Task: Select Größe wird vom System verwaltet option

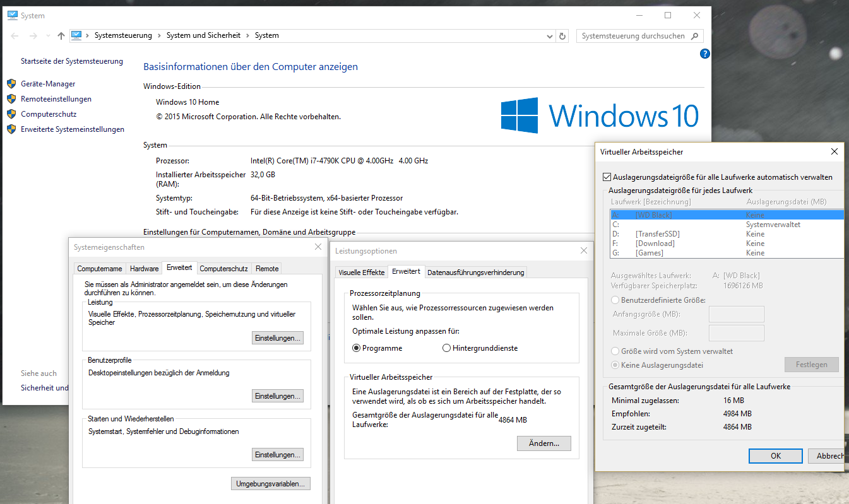Action: tap(615, 351)
